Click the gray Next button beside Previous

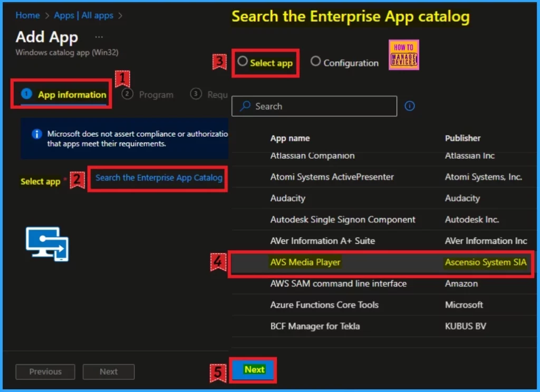click(109, 371)
